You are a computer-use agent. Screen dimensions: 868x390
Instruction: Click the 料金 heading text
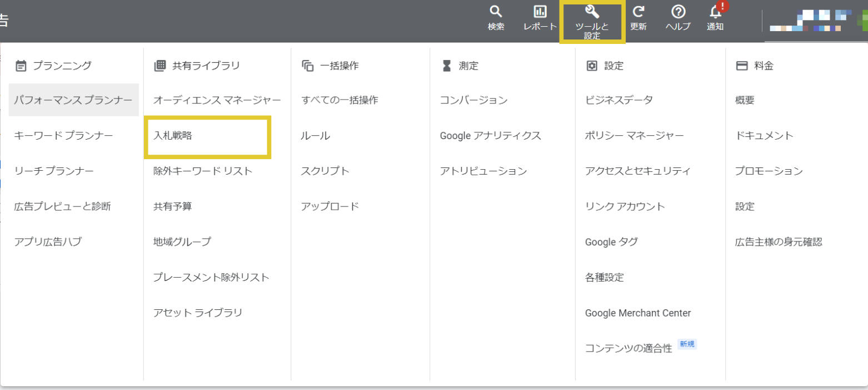[764, 66]
